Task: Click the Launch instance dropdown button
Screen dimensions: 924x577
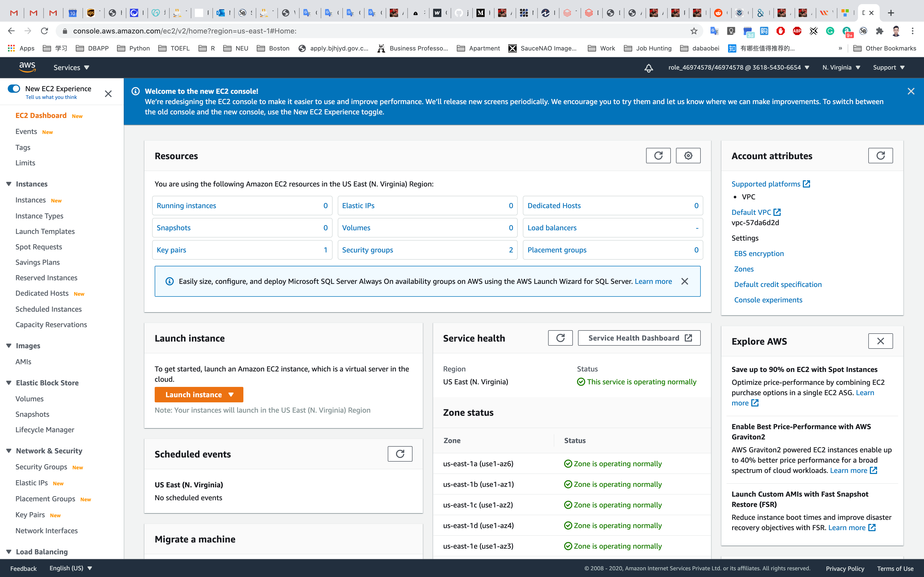Action: 199,395
